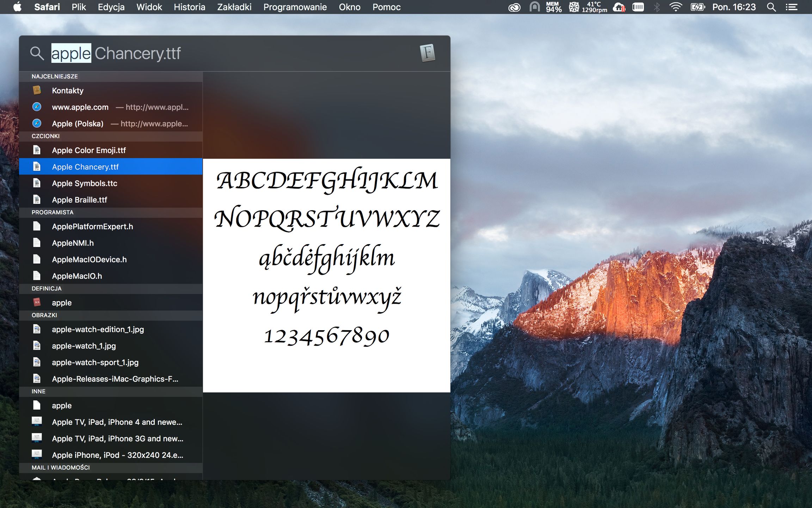Select the Kontakty top result

click(x=68, y=91)
